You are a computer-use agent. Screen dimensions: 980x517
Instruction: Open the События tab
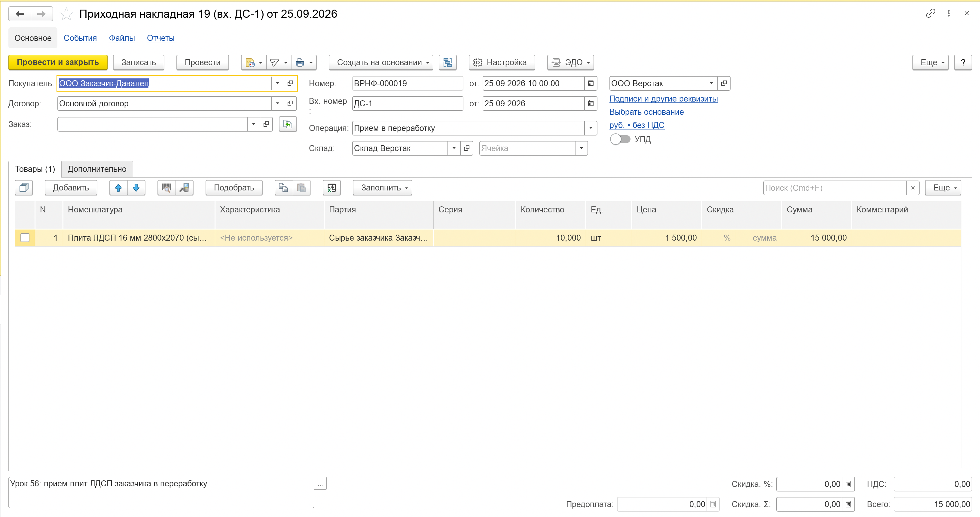click(x=80, y=38)
